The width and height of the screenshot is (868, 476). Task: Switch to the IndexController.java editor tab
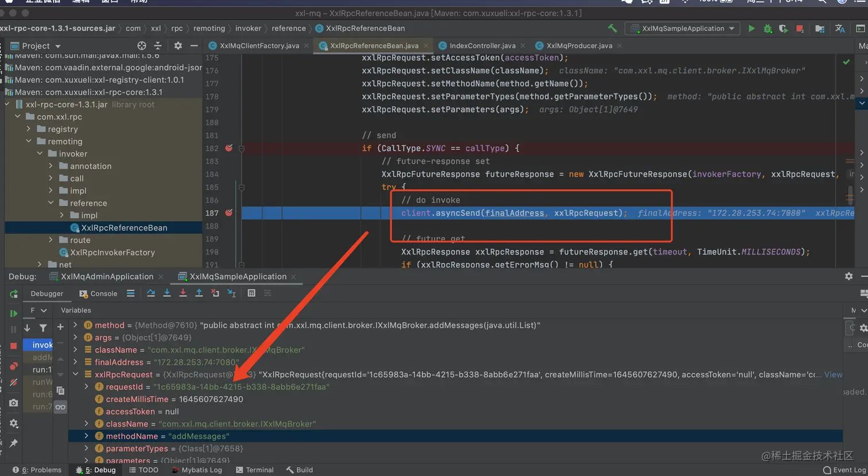[482, 45]
